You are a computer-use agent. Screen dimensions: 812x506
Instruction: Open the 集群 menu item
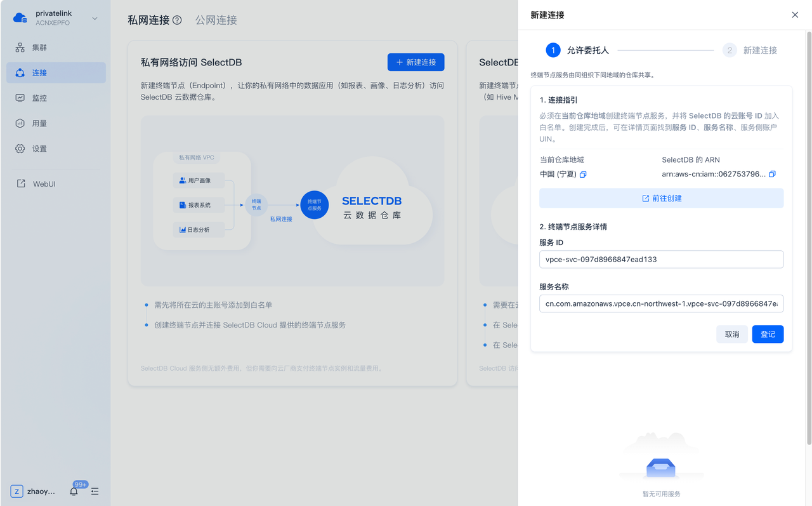56,48
